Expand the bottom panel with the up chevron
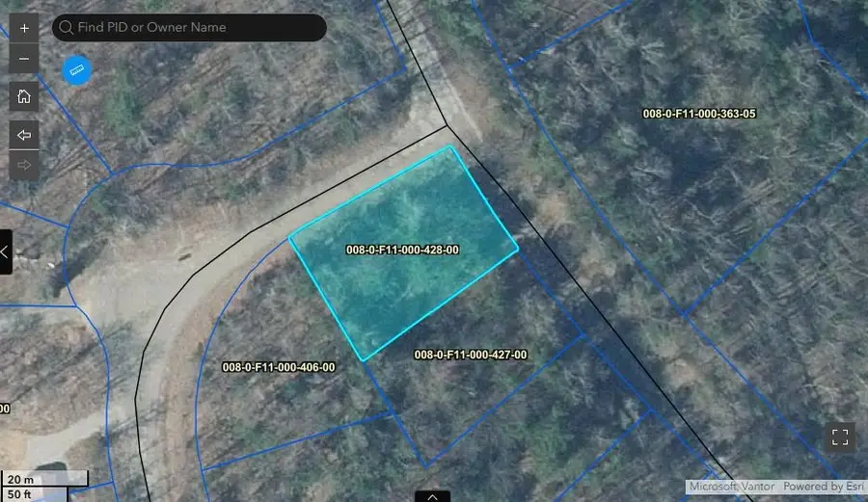868x502 pixels. (432, 496)
